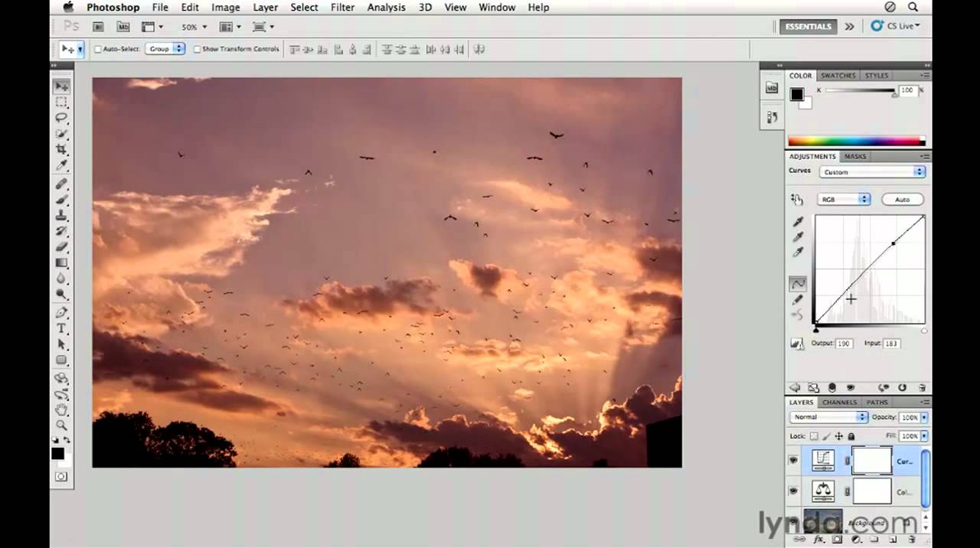Toggle lock position in Layers panel

839,436
